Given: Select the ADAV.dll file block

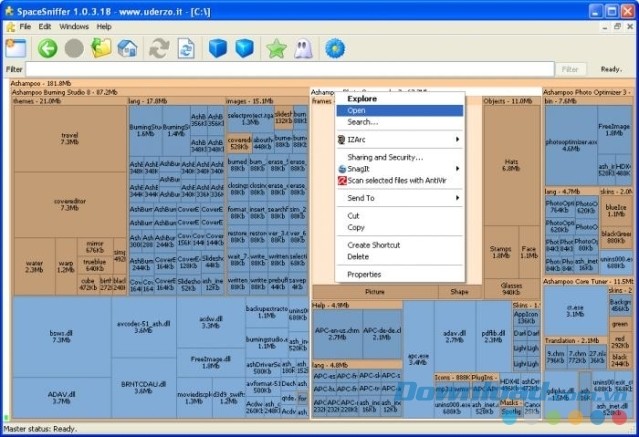Looking at the screenshot, I should click(x=61, y=397).
